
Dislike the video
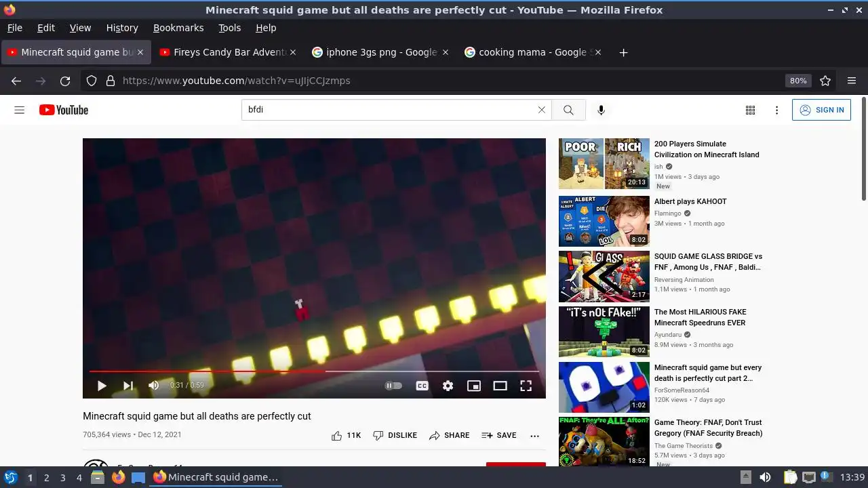click(395, 435)
